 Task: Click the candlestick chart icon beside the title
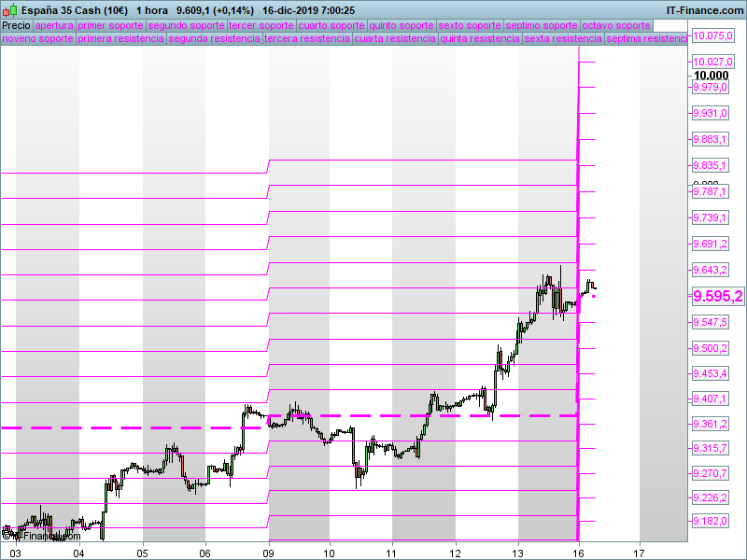(x=9, y=10)
